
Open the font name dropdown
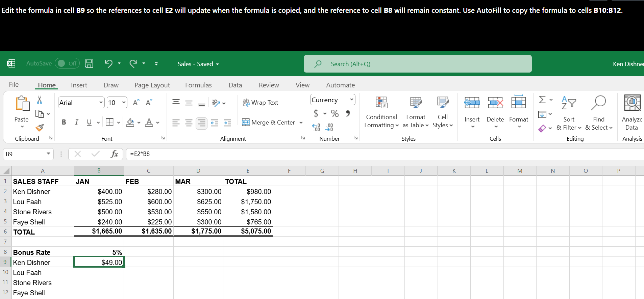pyautogui.click(x=101, y=102)
